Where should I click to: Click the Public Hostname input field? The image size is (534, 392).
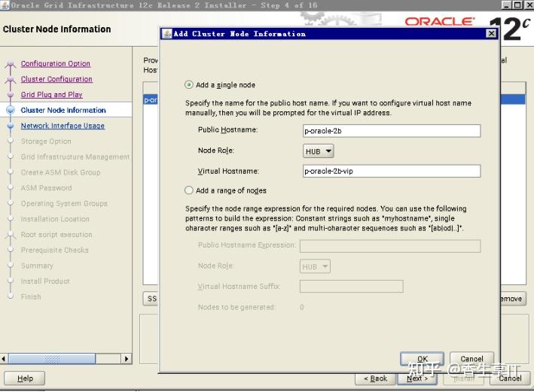pos(392,131)
